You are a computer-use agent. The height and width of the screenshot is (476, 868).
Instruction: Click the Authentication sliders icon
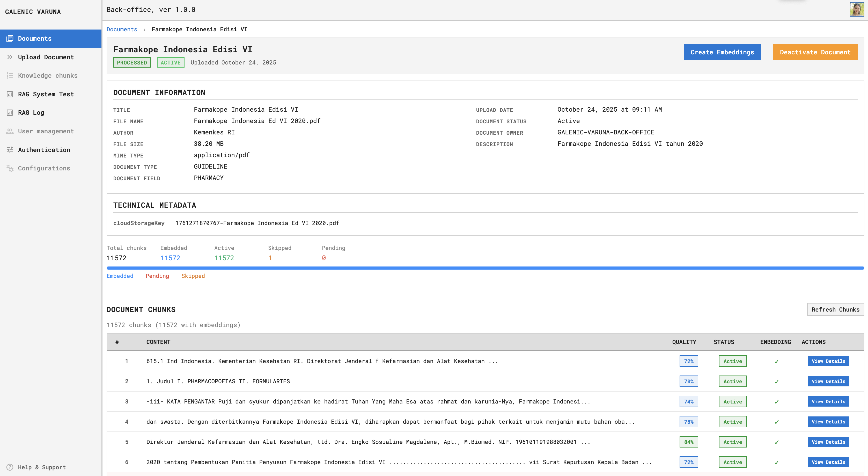[x=10, y=150]
